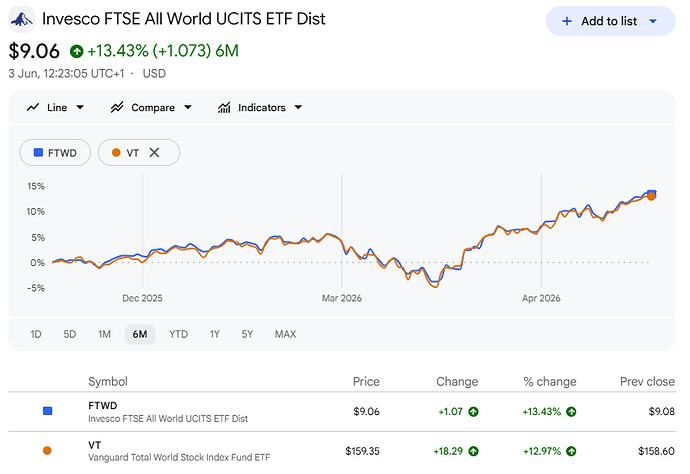Click the USD currency label
Image resolution: width=690 pixels, height=474 pixels.
pyautogui.click(x=154, y=73)
